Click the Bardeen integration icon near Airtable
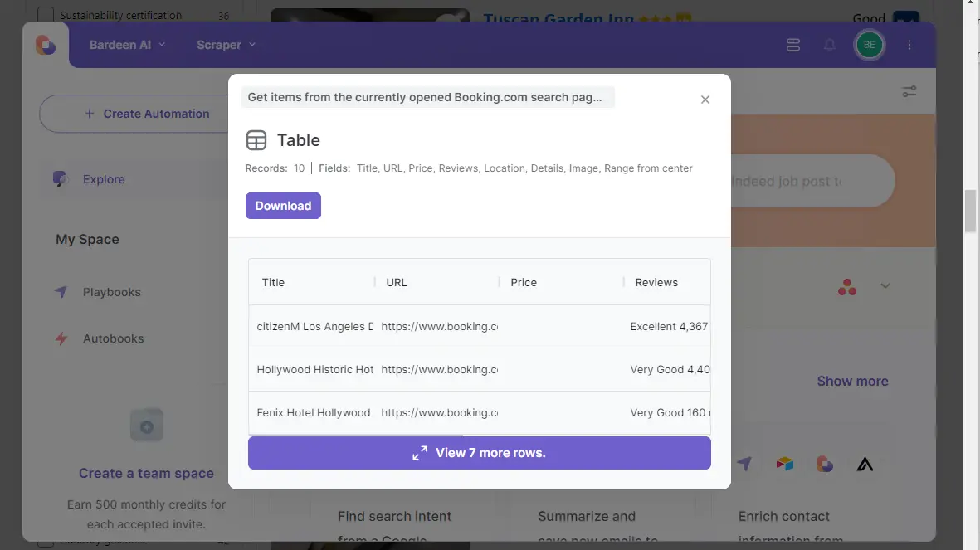This screenshot has height=550, width=980. click(824, 464)
